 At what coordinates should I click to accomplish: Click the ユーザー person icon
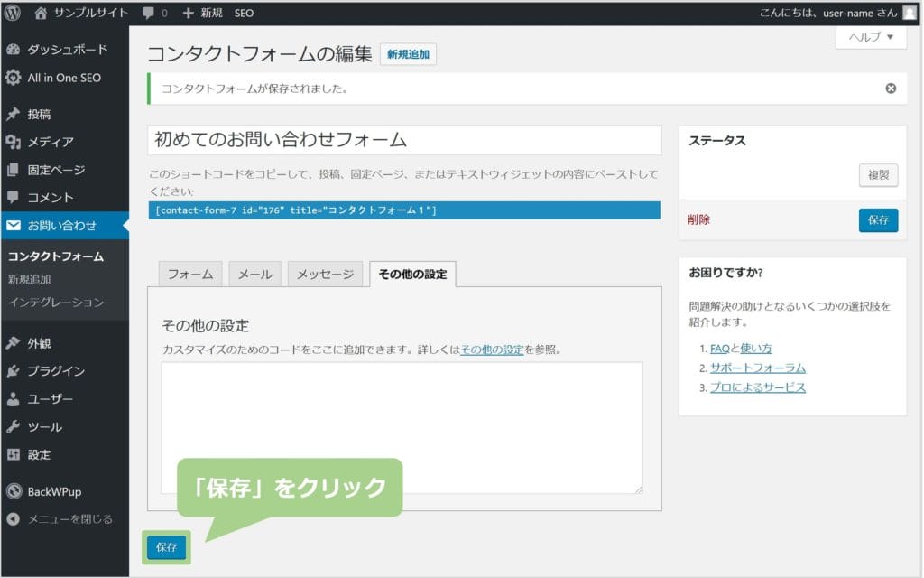coord(13,399)
